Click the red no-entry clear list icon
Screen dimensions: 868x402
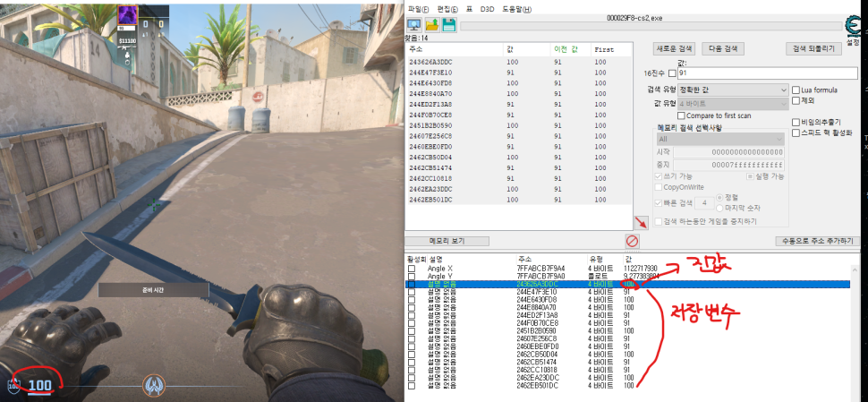pos(632,242)
